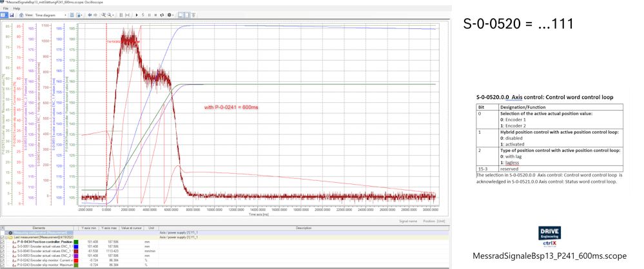Click the signal waveform icon of P-0-0243
This screenshot has height=269, width=644.
14,265
